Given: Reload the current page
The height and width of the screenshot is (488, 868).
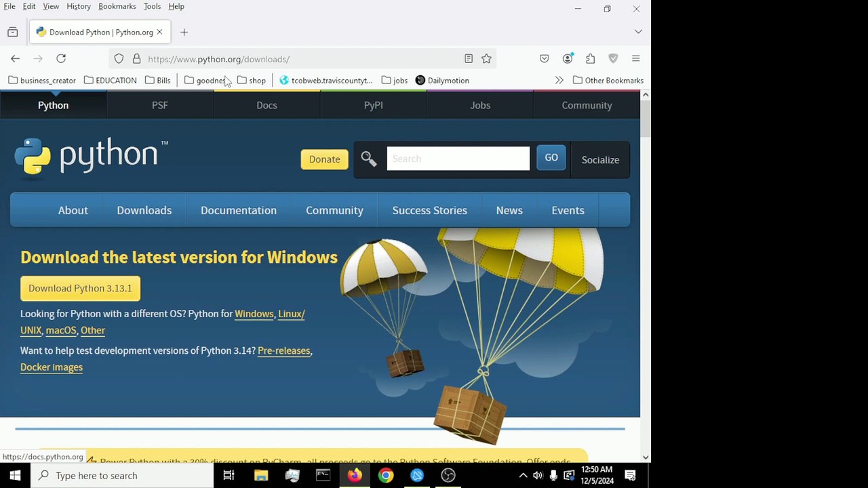Looking at the screenshot, I should coord(61,59).
